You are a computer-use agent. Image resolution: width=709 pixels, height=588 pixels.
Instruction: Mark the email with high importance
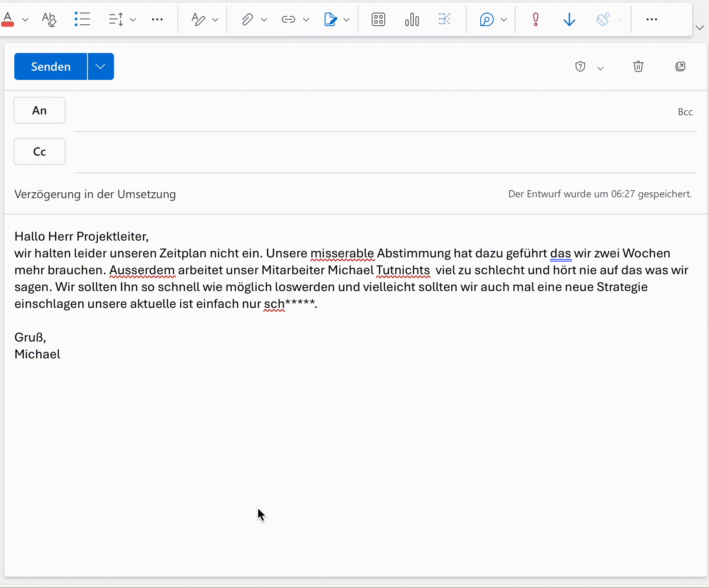(x=535, y=19)
